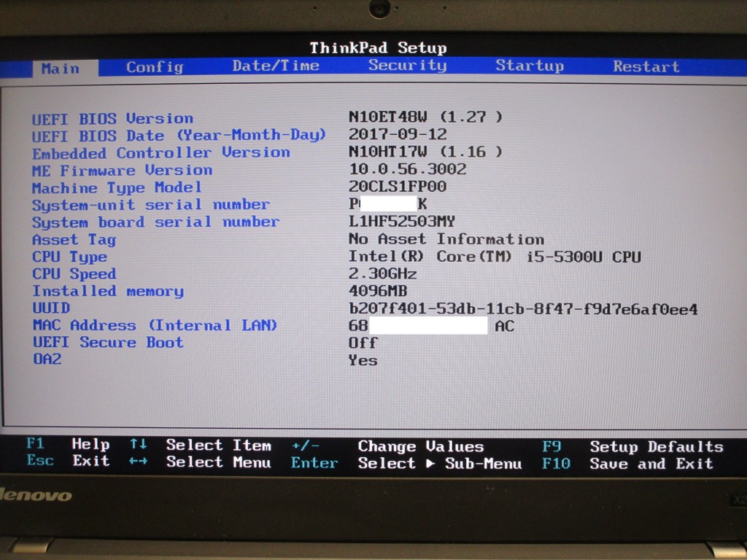Select the System board serial number label
The image size is (747, 560).
[x=155, y=222]
